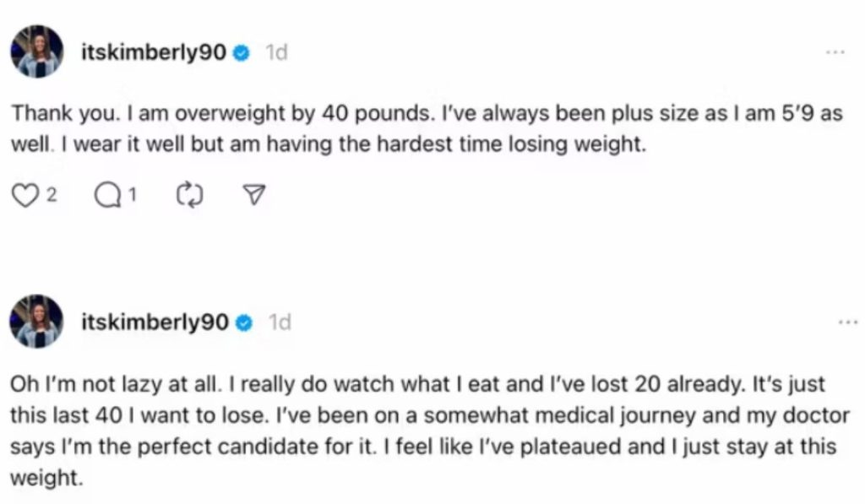The image size is (865, 504).
Task: Click the verified badge on the second post
Action: tap(244, 322)
